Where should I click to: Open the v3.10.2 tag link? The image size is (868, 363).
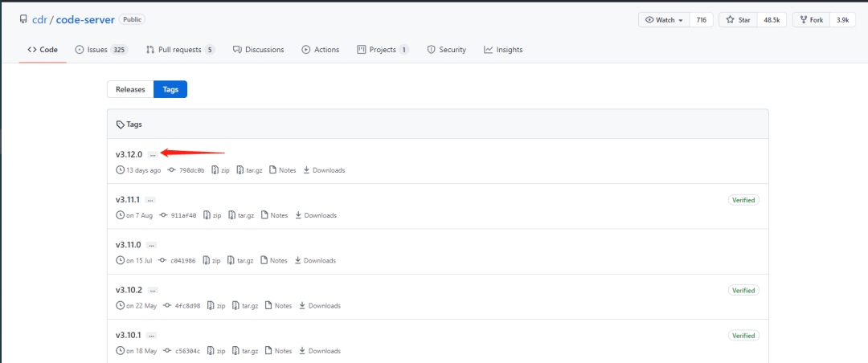click(129, 290)
